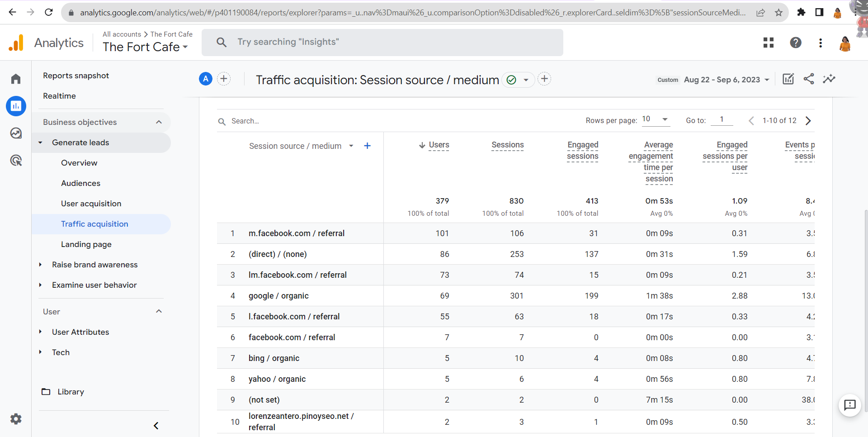The image size is (868, 437).
Task: Expand the Tech group
Action: tap(40, 352)
